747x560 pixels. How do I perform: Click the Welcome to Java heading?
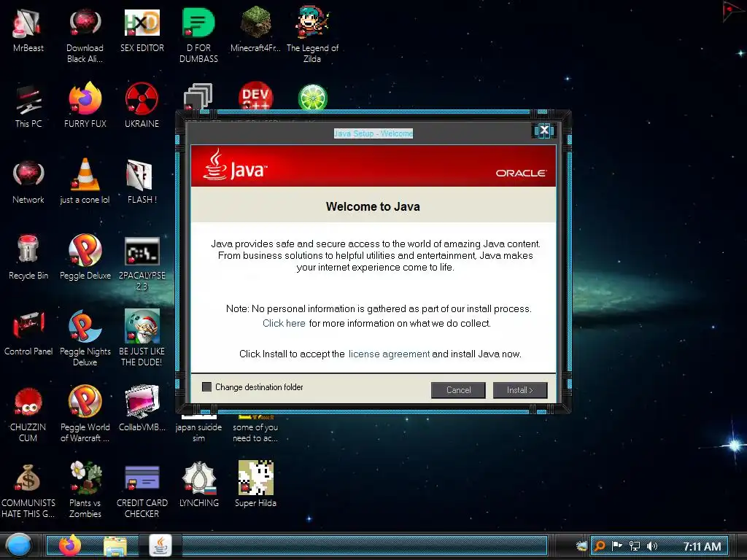pos(373,206)
